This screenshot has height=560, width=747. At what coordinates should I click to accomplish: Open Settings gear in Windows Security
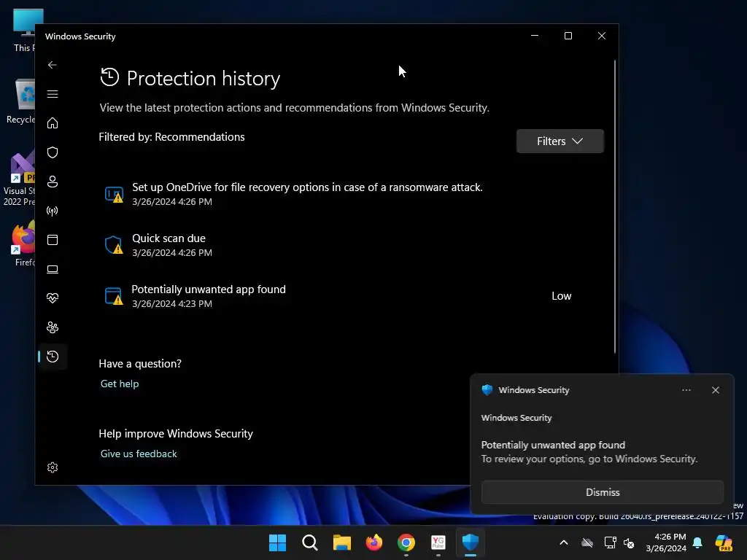click(x=53, y=467)
